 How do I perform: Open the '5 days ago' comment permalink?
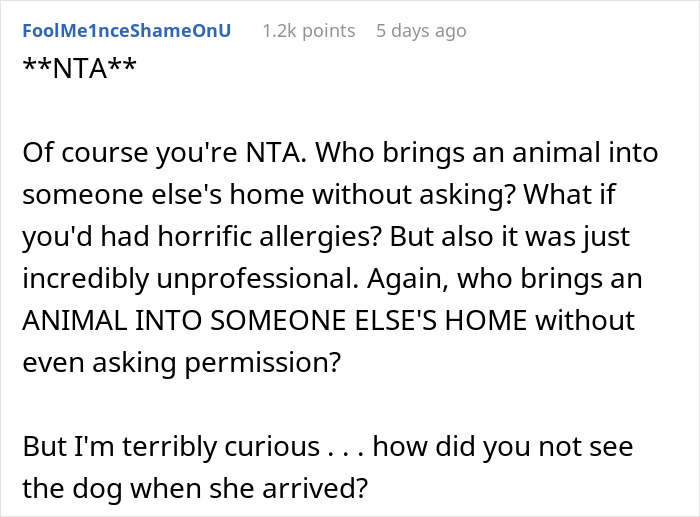click(x=420, y=31)
